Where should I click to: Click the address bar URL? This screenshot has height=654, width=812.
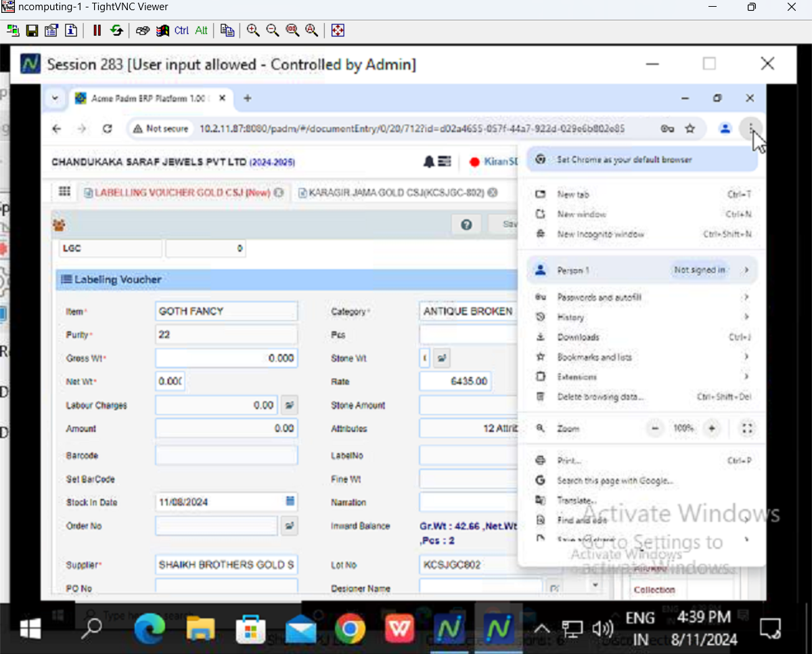pyautogui.click(x=411, y=129)
